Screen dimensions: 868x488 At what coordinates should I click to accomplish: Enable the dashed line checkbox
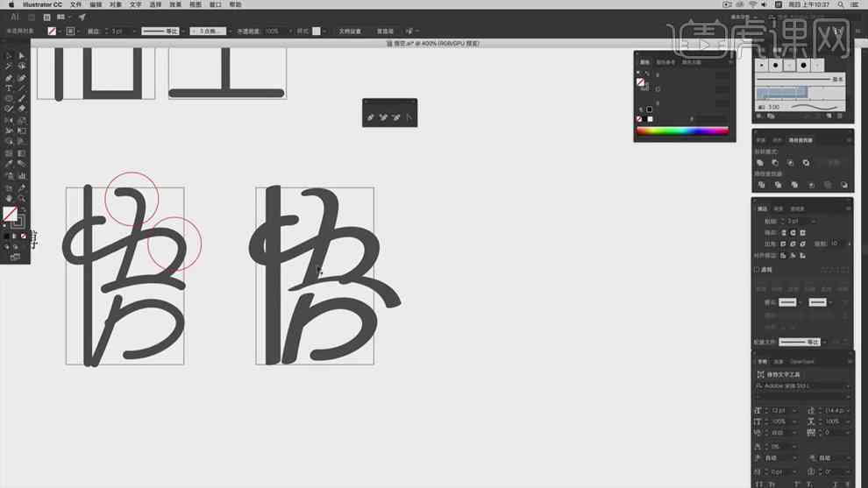pyautogui.click(x=756, y=270)
